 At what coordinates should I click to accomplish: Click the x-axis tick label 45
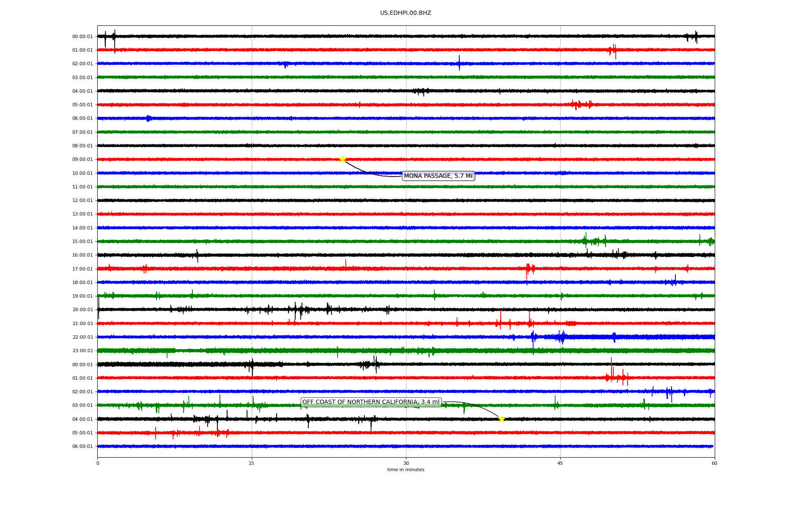pos(560,464)
